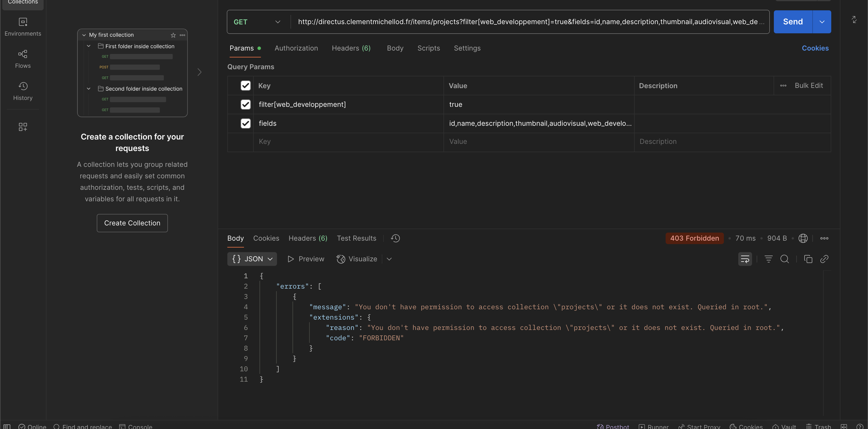
Task: Toggle select-all checkbox in Query Params header
Action: click(246, 86)
